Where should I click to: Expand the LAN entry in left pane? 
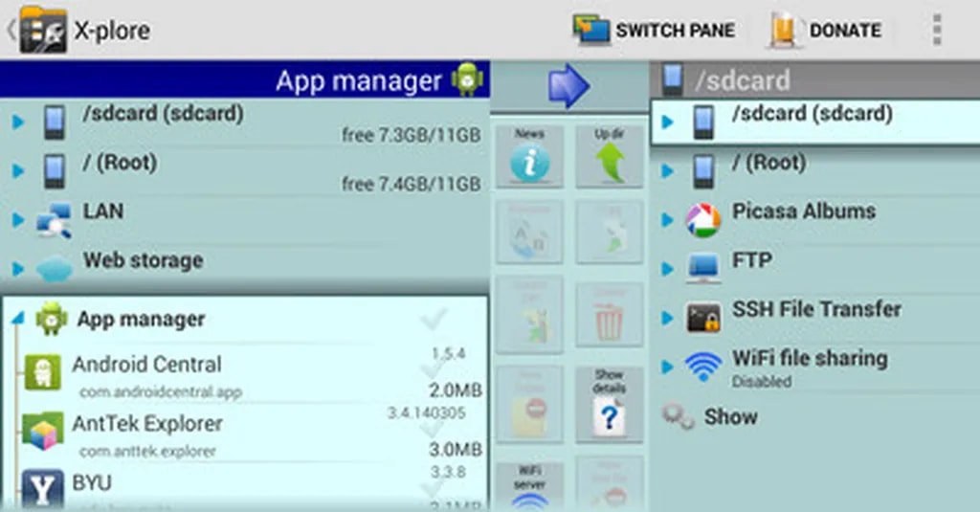pos(17,220)
